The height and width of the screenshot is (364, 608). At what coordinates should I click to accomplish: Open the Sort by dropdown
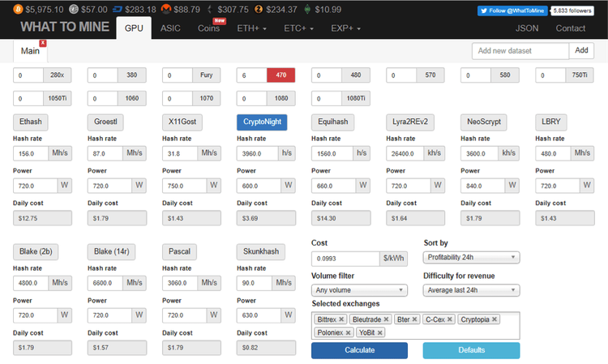[471, 258]
